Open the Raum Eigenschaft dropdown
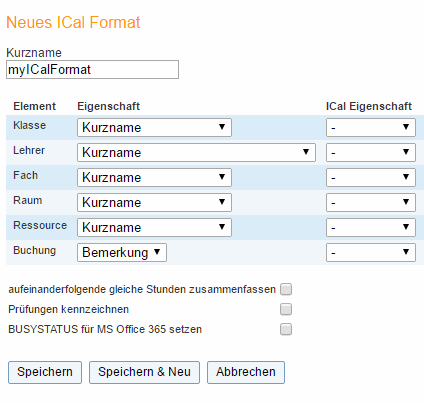This screenshot has height=403, width=424. [x=154, y=202]
